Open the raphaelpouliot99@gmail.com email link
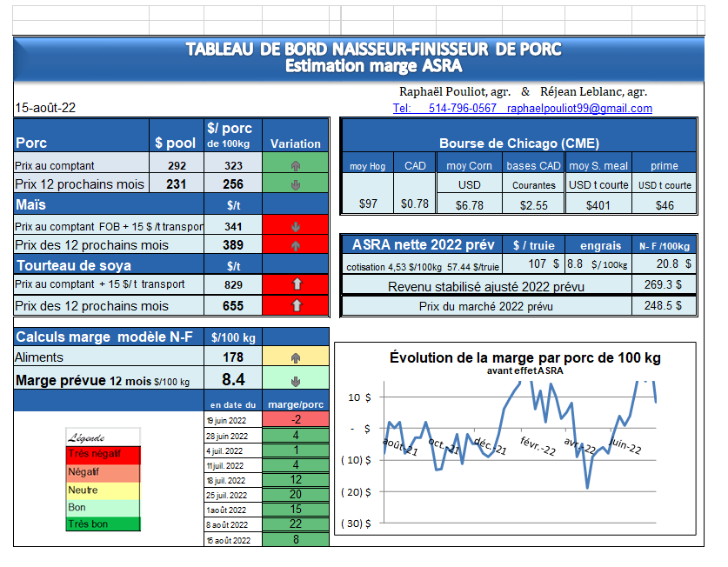The width and height of the screenshot is (728, 567). [x=579, y=108]
